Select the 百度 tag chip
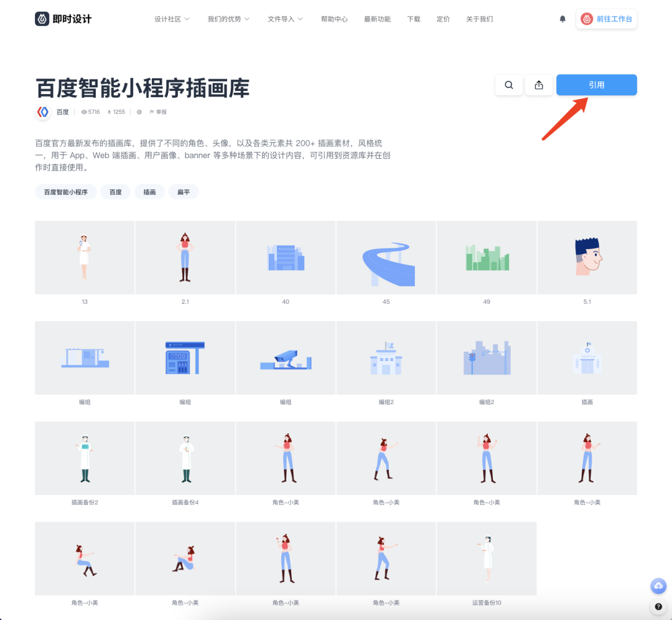 click(115, 192)
